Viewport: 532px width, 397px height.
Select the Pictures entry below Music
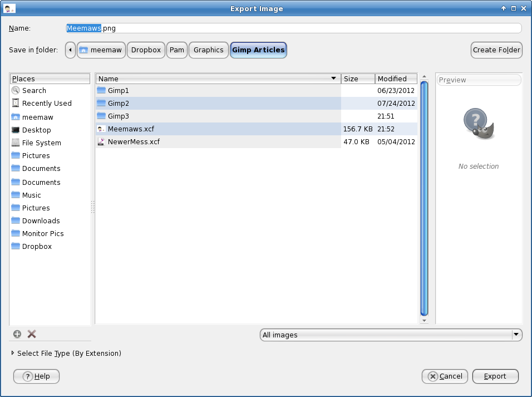click(50, 208)
